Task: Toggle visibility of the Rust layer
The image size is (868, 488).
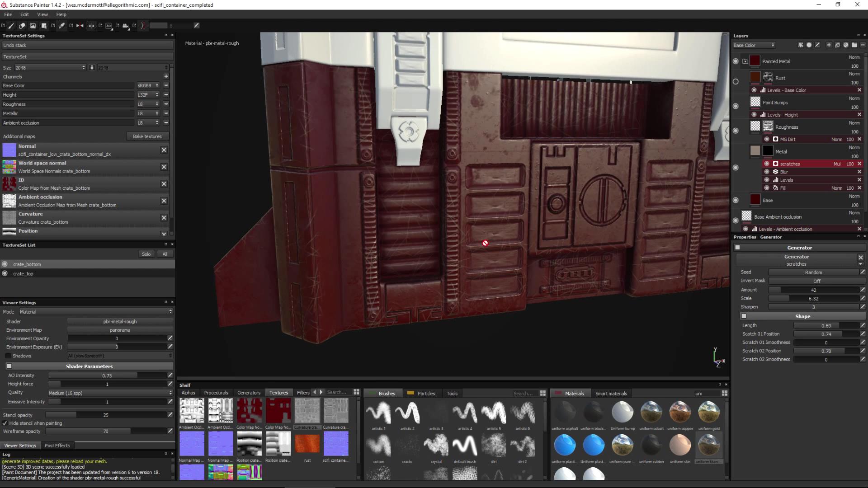Action: pos(736,82)
